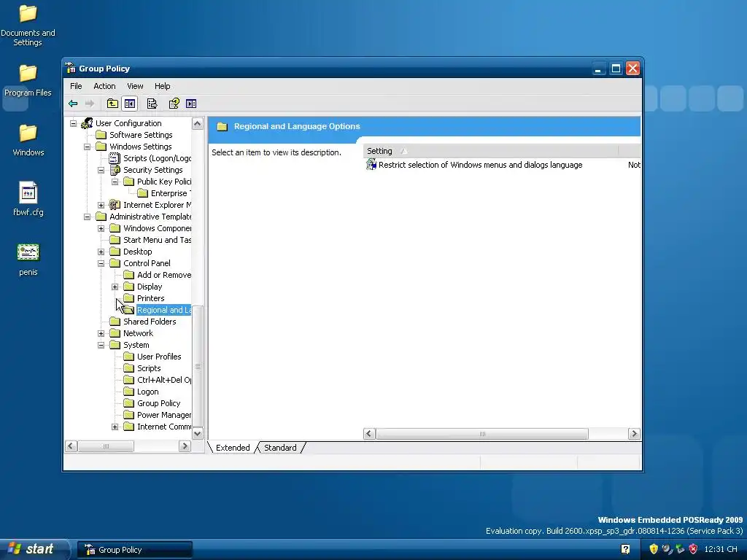
Task: Collapse the Control Panel node
Action: (101, 263)
